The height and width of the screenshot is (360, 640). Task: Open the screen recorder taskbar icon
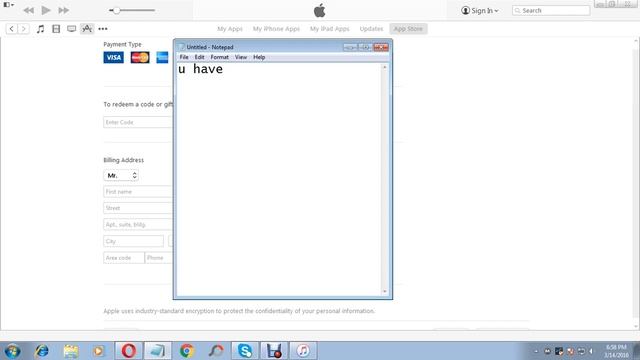(x=274, y=351)
